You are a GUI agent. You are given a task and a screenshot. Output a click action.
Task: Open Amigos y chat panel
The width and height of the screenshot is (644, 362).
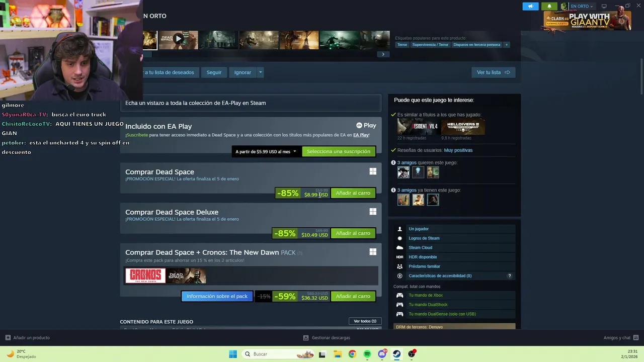[x=621, y=338]
